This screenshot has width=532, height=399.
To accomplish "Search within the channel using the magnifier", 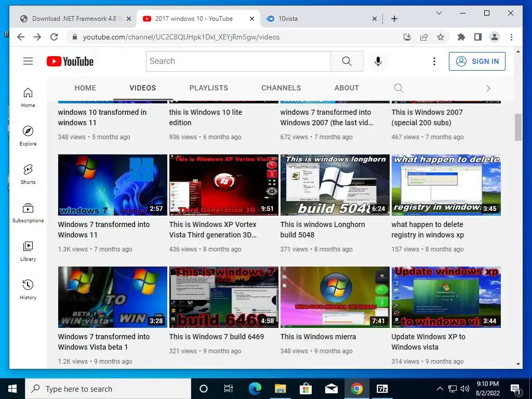I will pos(398,88).
